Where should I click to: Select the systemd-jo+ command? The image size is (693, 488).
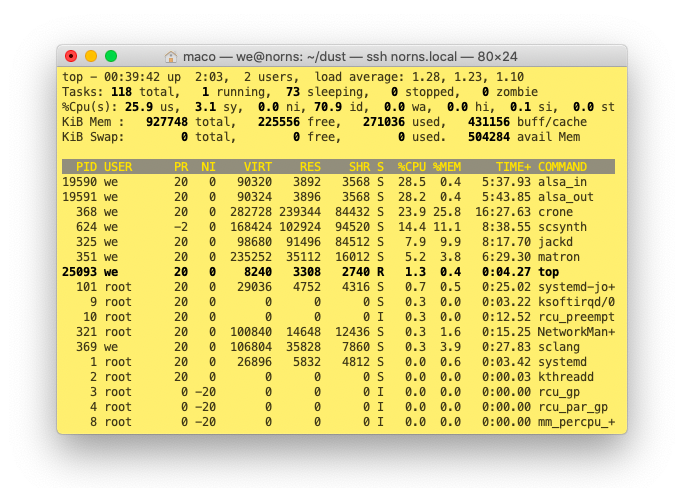[576, 287]
